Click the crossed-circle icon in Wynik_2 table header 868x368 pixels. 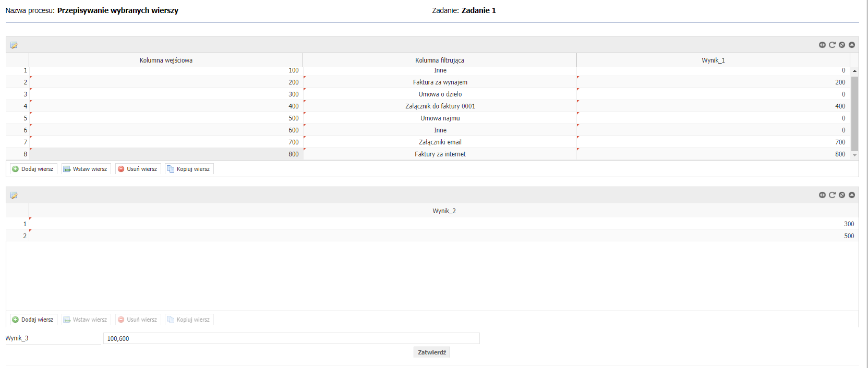tap(842, 195)
